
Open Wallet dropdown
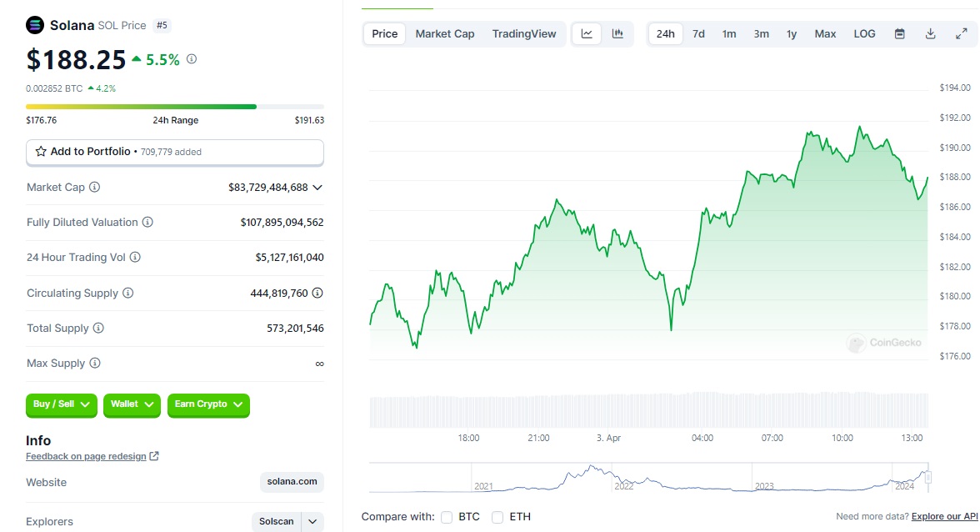[132, 404]
